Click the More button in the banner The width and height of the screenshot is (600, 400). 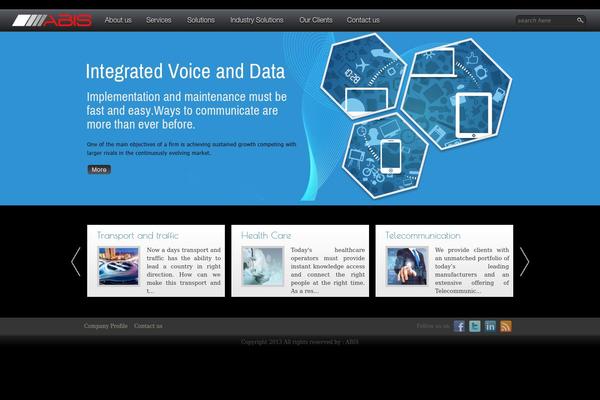click(x=99, y=170)
